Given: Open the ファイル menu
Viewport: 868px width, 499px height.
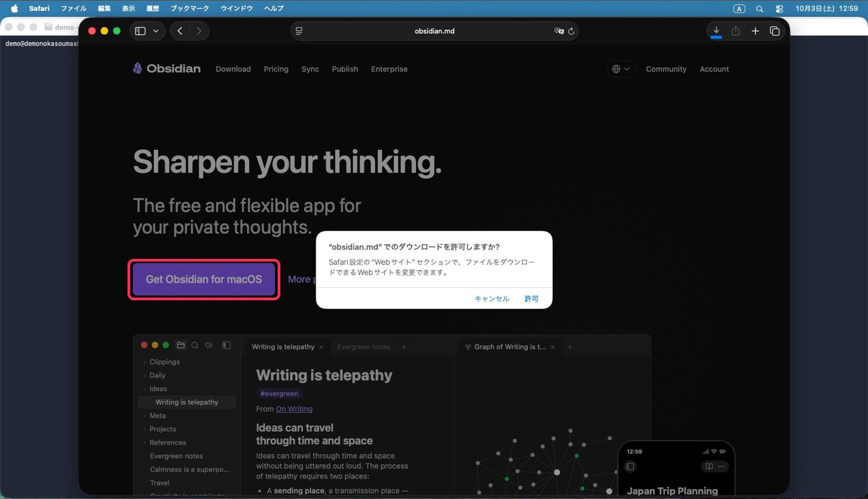Looking at the screenshot, I should (x=73, y=8).
